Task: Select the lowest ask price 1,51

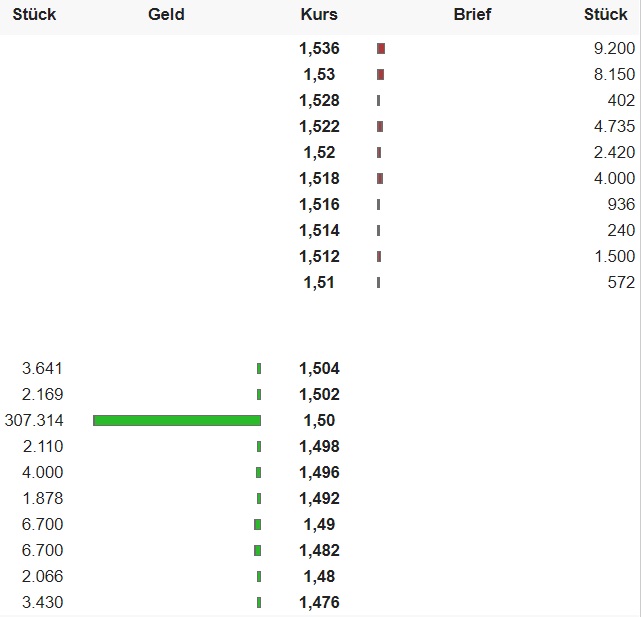Action: [319, 282]
